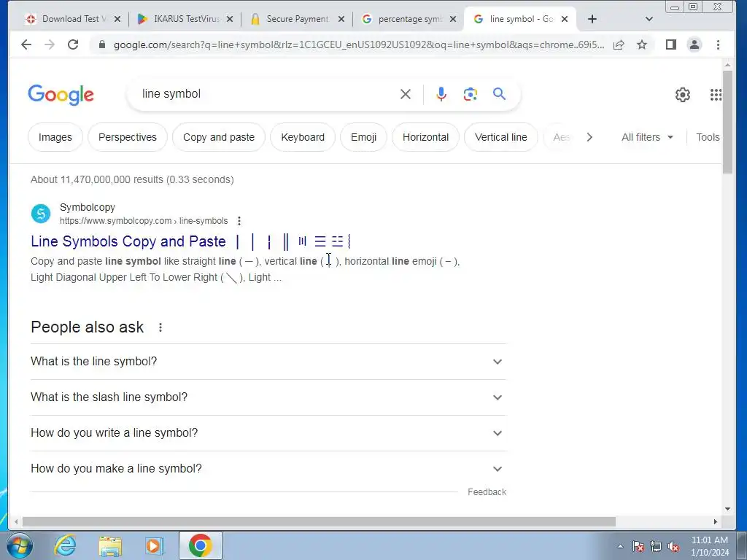Switch to Secure Payment tab
Screen dimensions: 747x560
296,19
